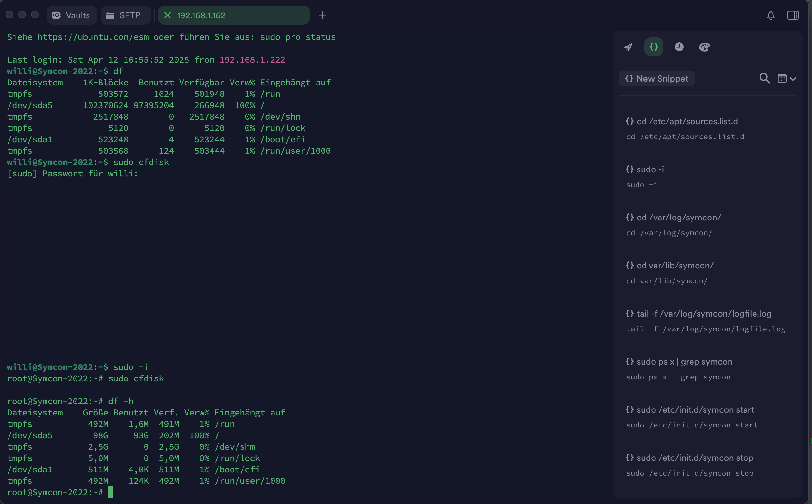
Task: Run the 'sudo ps x | grep symcon' snippet
Action: click(707, 369)
